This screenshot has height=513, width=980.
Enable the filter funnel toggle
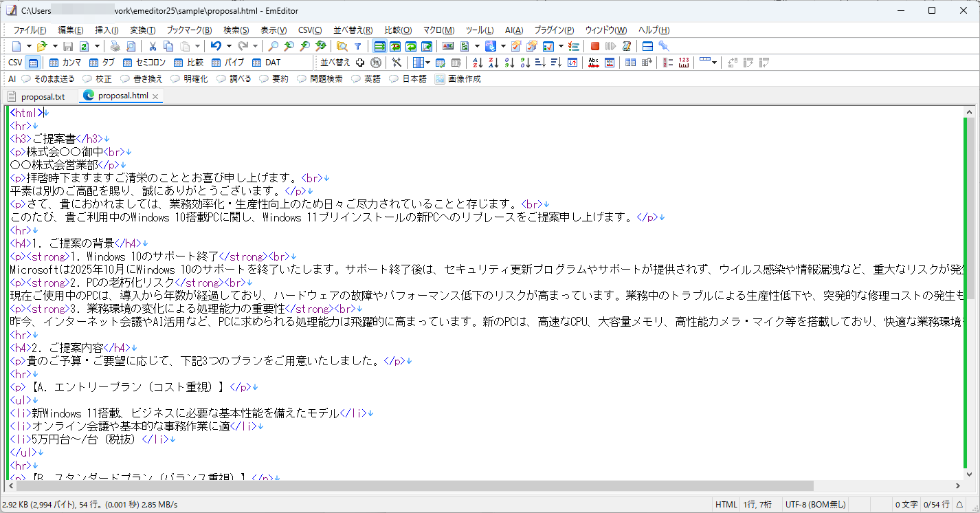pyautogui.click(x=358, y=45)
